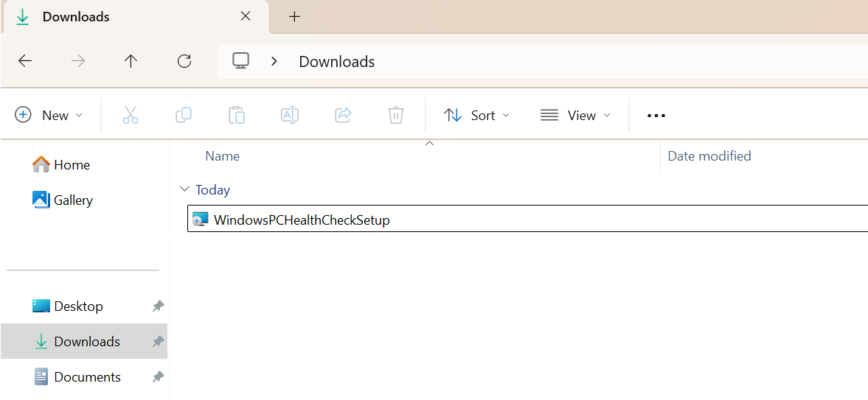
Task: Open Gallery in the navigation pane
Action: pyautogui.click(x=63, y=200)
